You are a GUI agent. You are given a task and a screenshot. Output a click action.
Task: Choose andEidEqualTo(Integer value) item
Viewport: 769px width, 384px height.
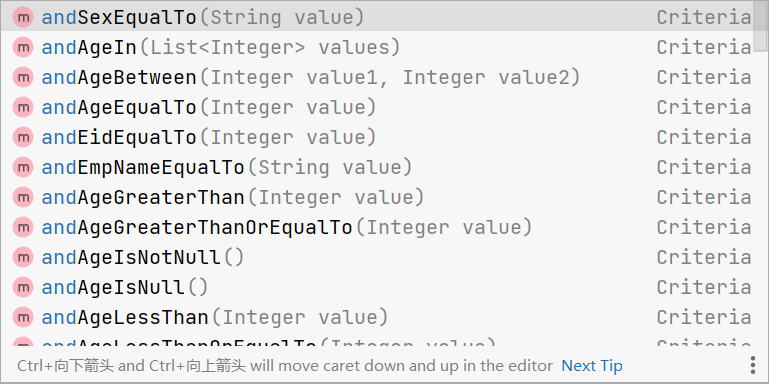click(x=377, y=137)
